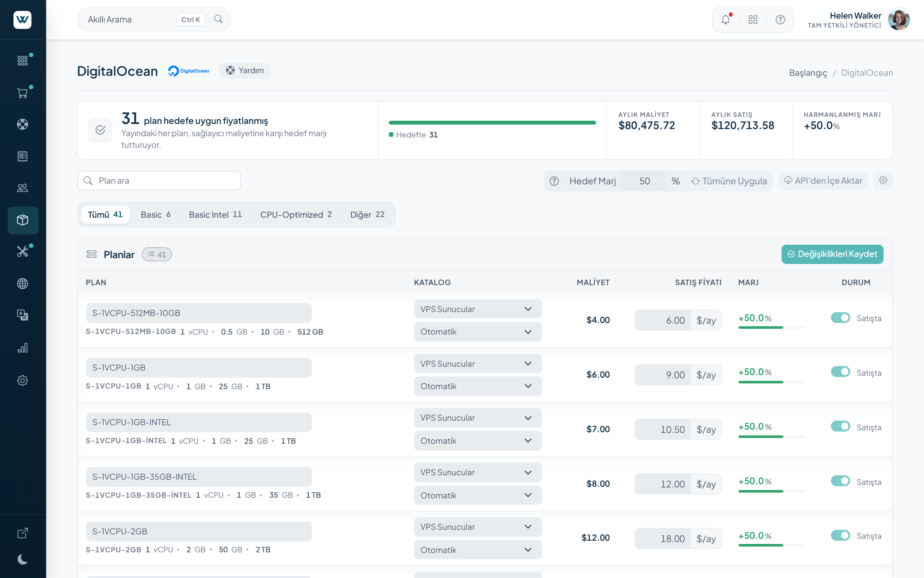The width and height of the screenshot is (924, 578).
Task: Open Otomatik dropdown for S-1VCPU-2GB
Action: click(478, 550)
